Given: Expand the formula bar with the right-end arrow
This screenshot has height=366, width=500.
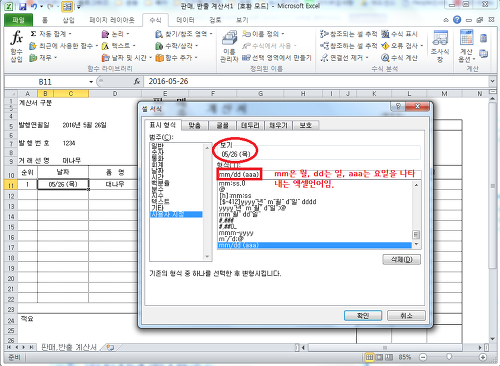Looking at the screenshot, I should [x=492, y=81].
